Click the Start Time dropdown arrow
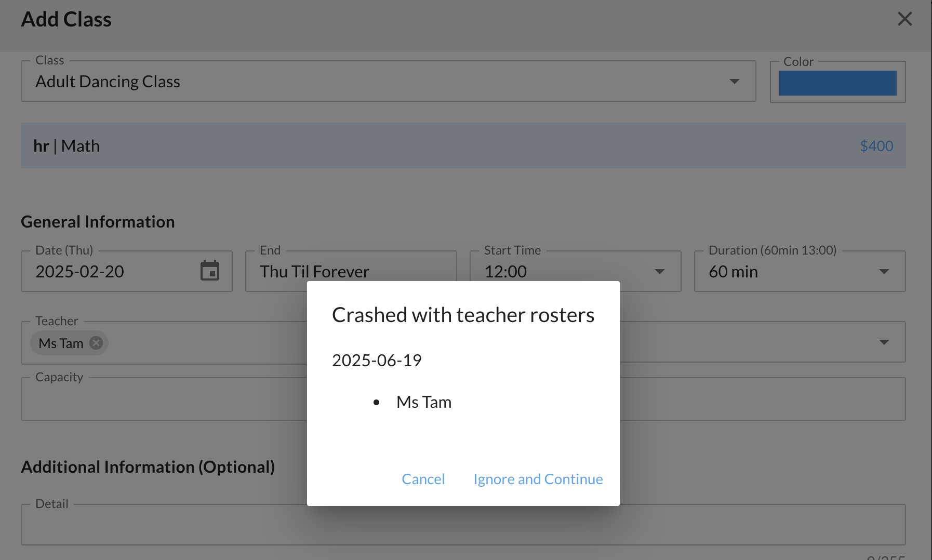Screen dimensions: 932x560 click(x=659, y=272)
